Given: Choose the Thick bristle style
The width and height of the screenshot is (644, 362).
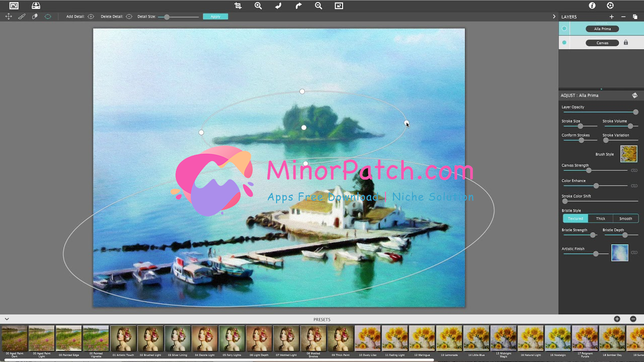Looking at the screenshot, I should pos(601,219).
